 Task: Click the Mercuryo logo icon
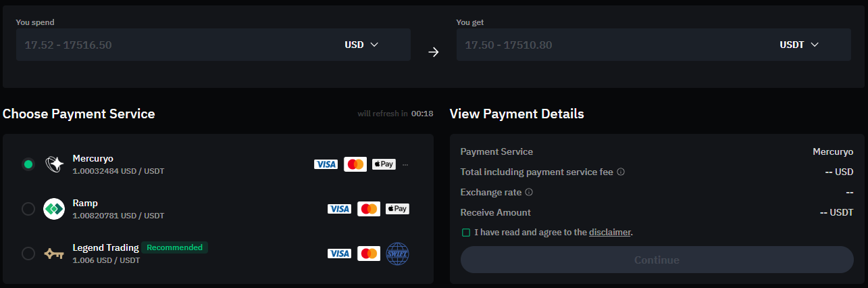point(53,164)
